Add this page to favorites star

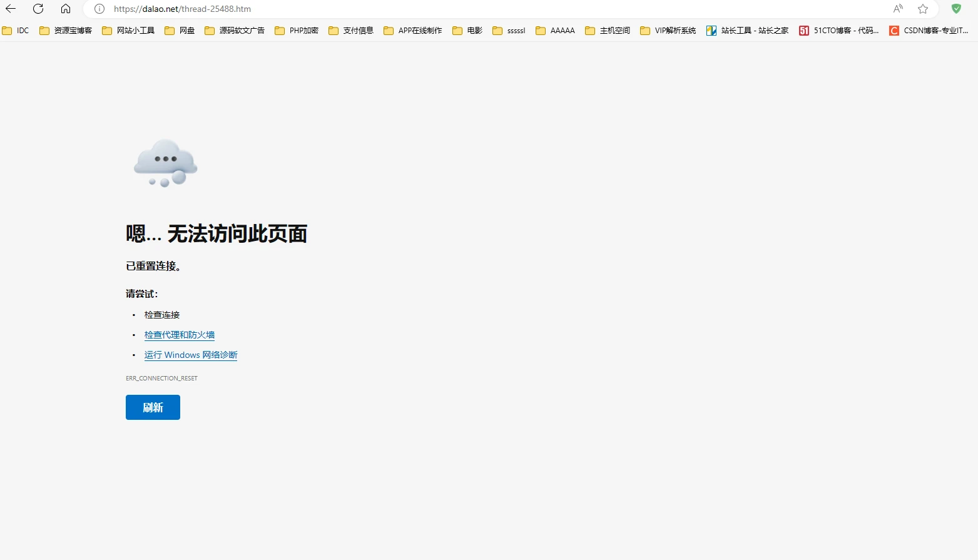923,9
